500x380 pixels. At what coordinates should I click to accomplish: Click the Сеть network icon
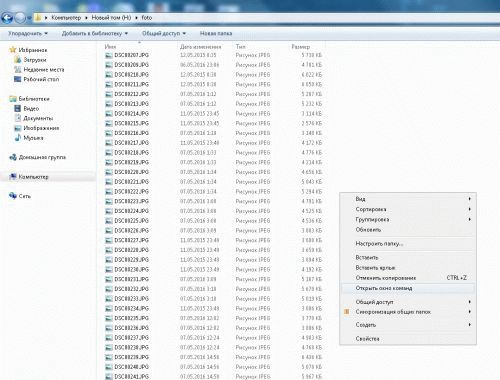(13, 196)
